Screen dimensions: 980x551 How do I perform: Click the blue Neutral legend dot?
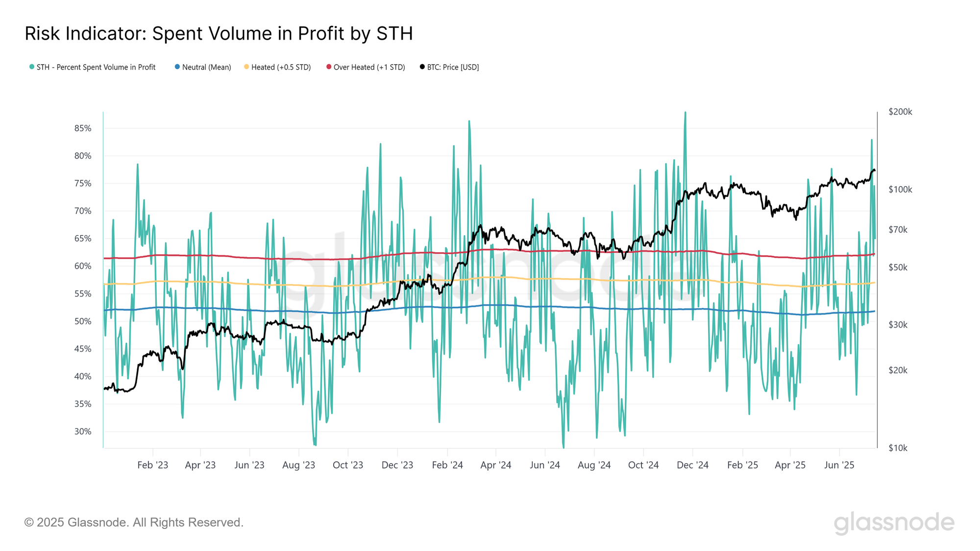[x=177, y=67]
